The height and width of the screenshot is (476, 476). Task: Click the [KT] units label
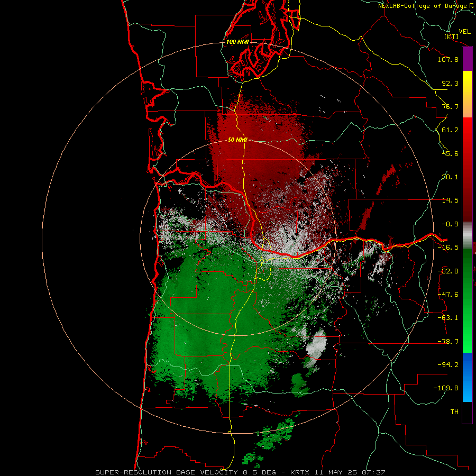tap(452, 36)
